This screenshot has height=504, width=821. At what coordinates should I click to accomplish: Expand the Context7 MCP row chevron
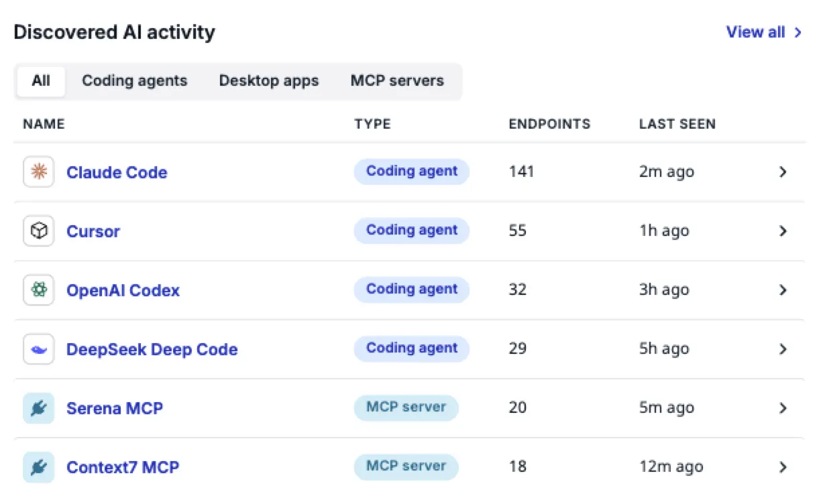tap(783, 467)
